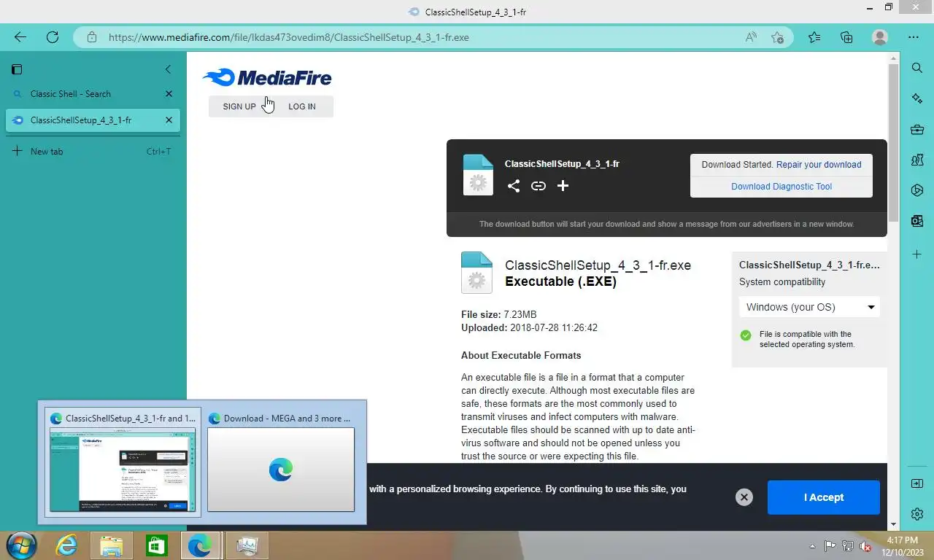Show hidden system tray icons
The image size is (934, 560).
(x=813, y=546)
